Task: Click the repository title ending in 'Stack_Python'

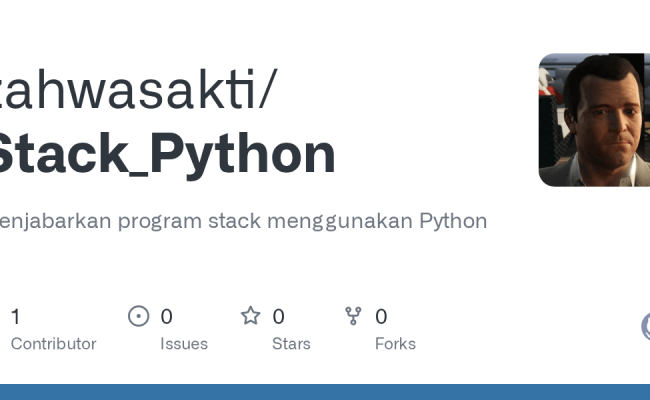Action: tap(167, 154)
